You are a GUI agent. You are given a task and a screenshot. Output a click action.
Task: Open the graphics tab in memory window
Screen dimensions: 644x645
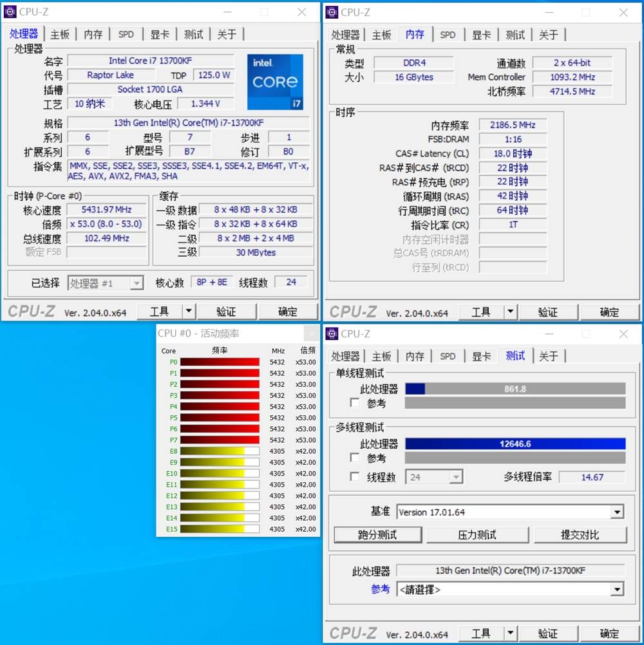pos(482,35)
